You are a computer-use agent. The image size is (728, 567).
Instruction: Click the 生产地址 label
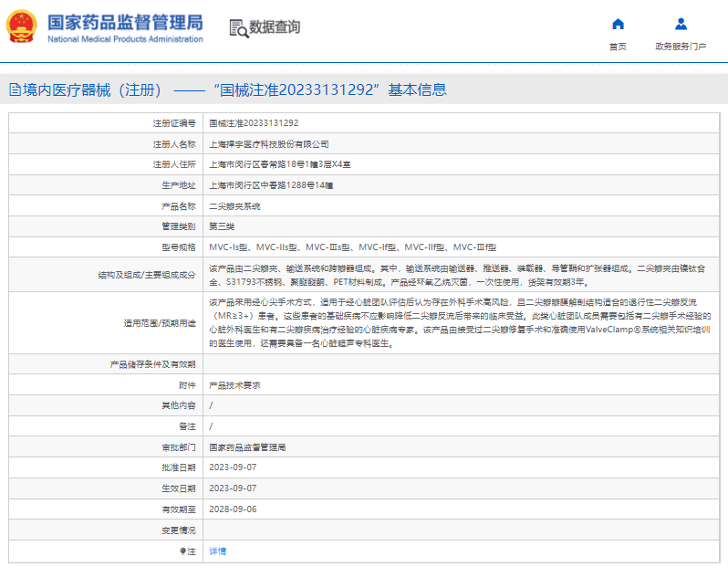point(178,185)
